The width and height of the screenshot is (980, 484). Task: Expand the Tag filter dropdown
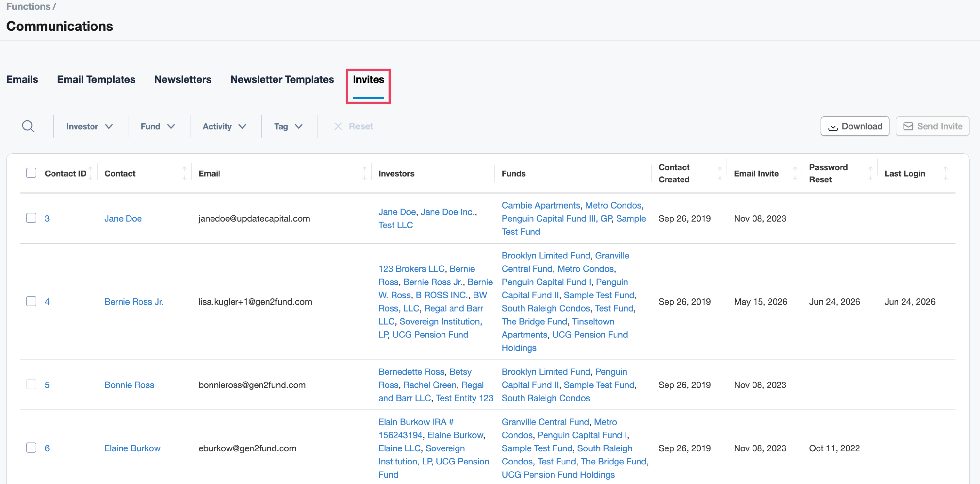click(288, 126)
